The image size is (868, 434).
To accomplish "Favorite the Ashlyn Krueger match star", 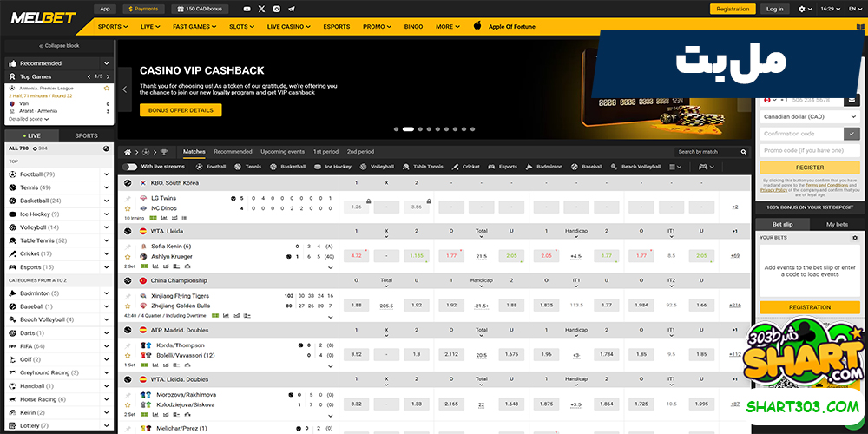I will click(128, 257).
